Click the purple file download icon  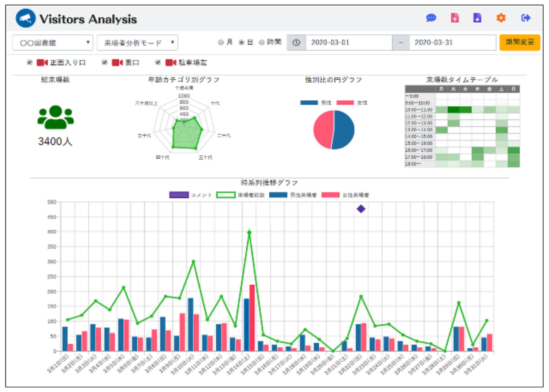pyautogui.click(x=477, y=18)
